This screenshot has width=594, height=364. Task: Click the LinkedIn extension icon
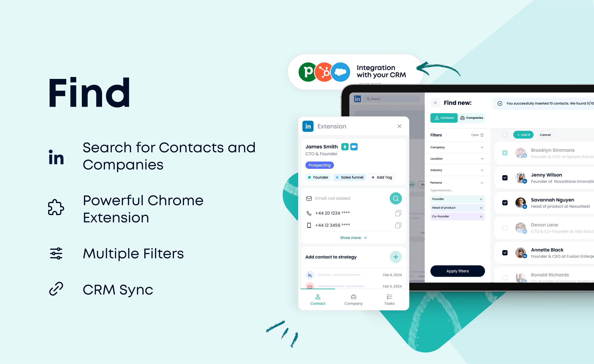coord(308,126)
